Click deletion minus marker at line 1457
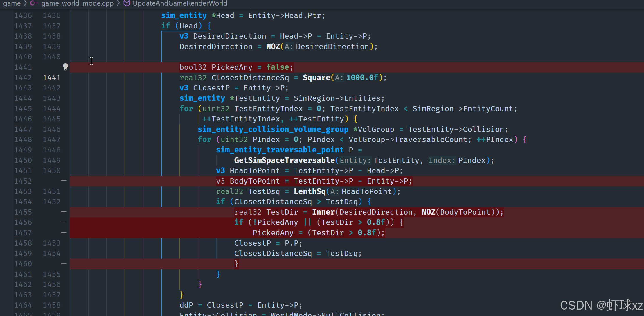Screen dimensions: 644x316 [64, 233]
